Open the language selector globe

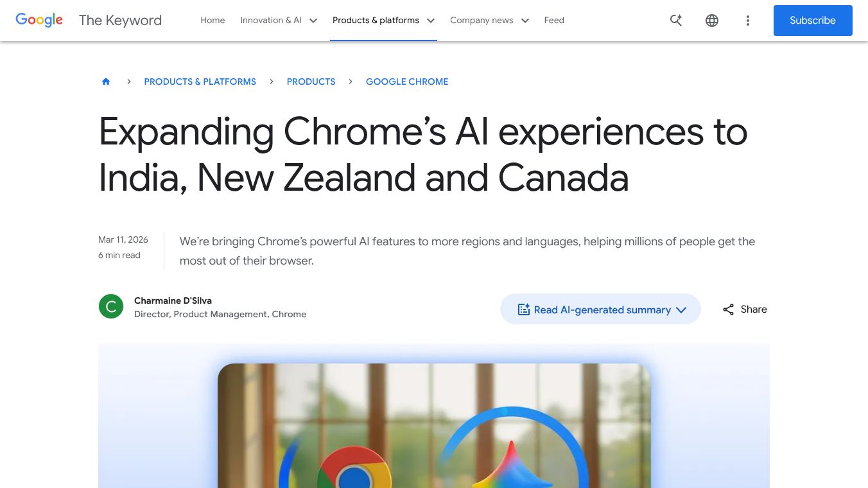(x=712, y=20)
